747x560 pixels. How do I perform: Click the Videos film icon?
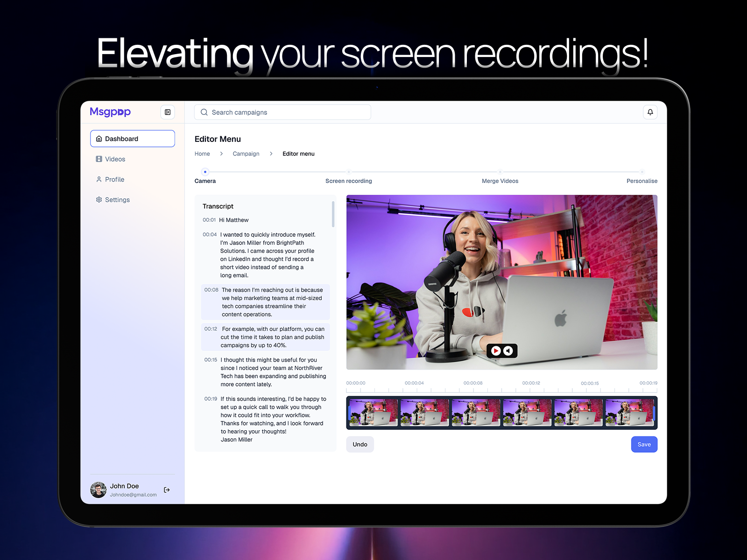[x=99, y=159]
